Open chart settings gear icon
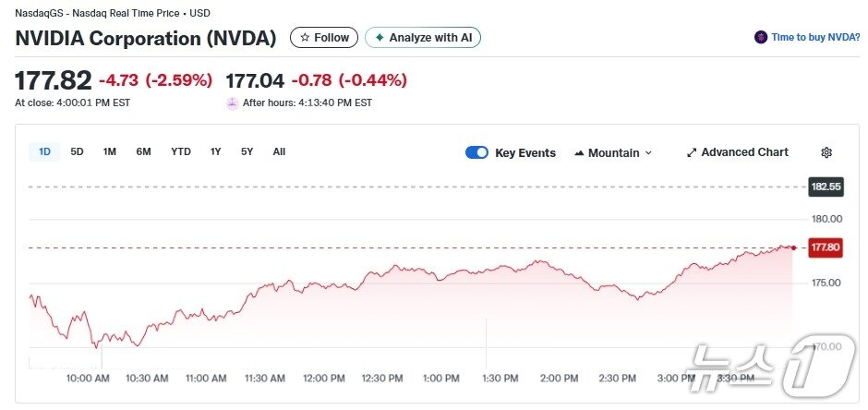This screenshot has height=410, width=868. click(826, 152)
